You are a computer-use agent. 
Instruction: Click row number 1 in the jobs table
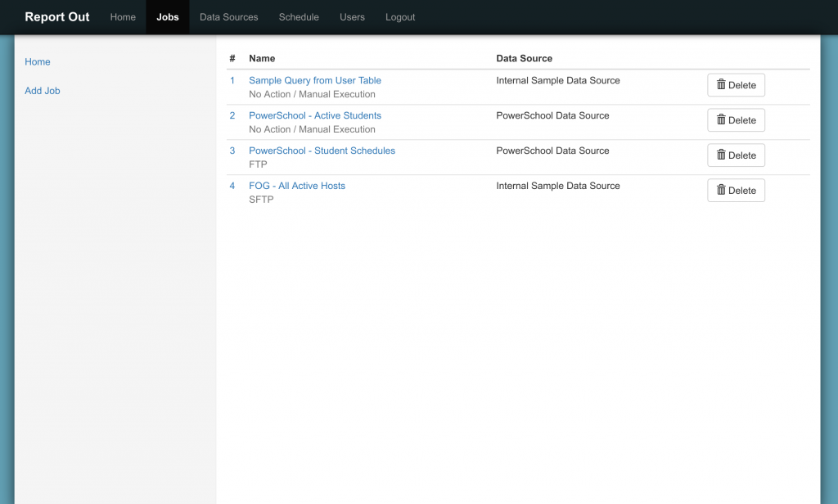(x=232, y=80)
